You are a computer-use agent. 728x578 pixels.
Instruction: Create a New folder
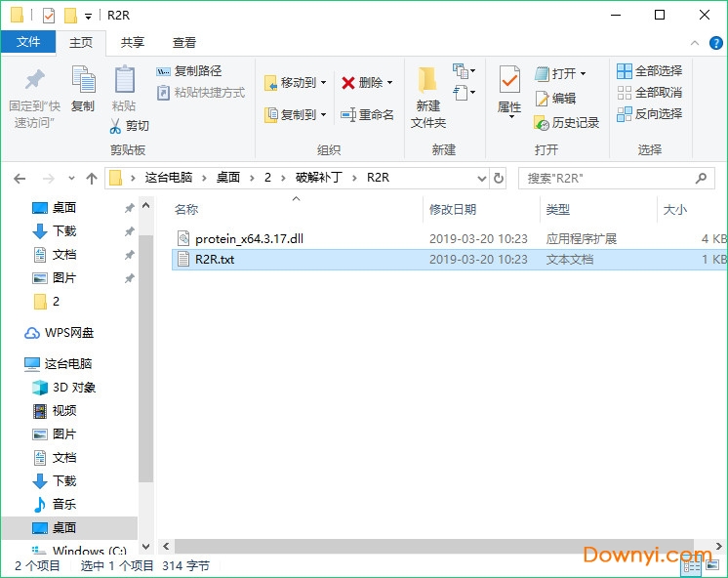click(x=427, y=98)
